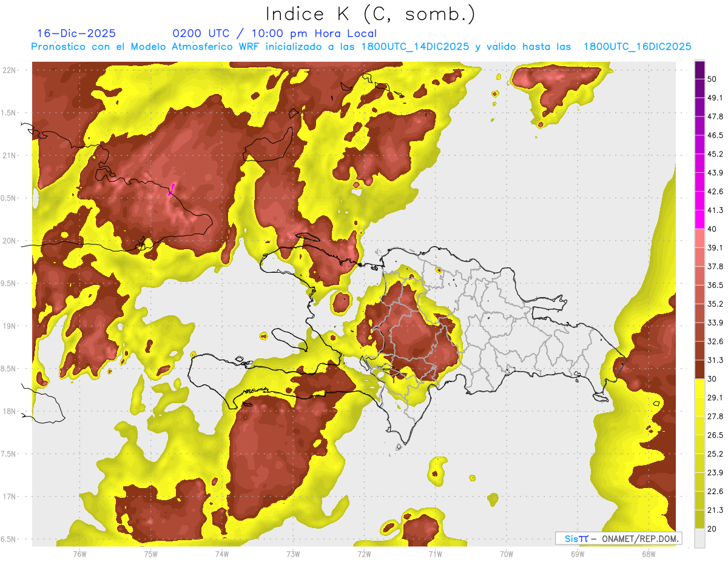Click the '72W' longitude label
Screen dimensions: 728x562
pyautogui.click(x=364, y=554)
